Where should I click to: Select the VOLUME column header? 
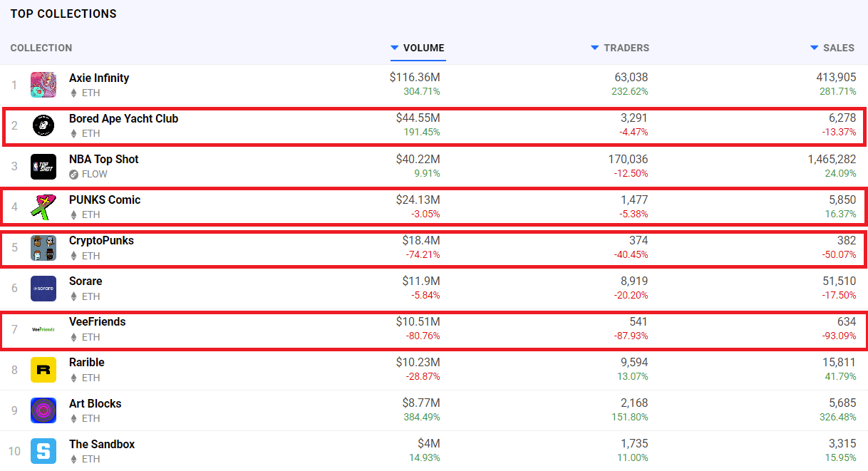424,48
